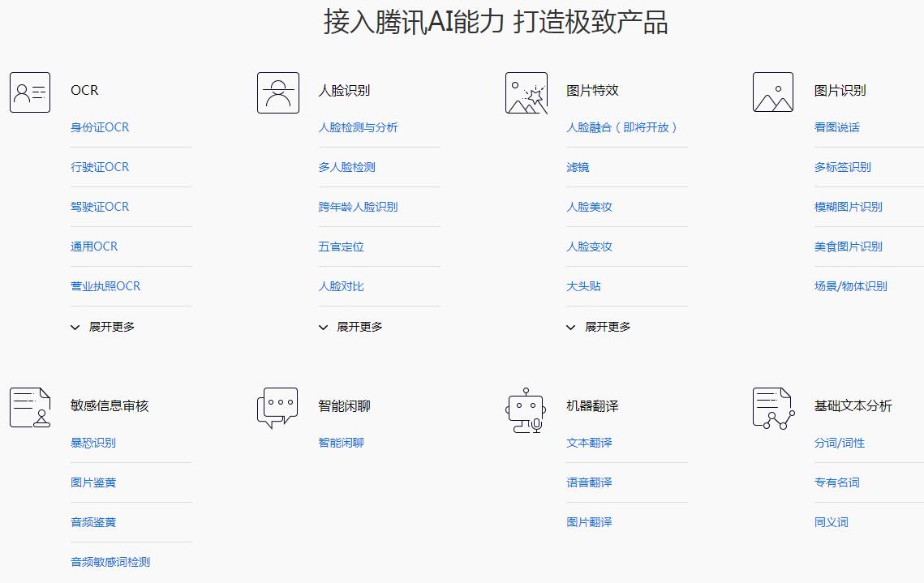Open the 暴恐识别 link
The width and height of the screenshot is (924, 583).
[93, 443]
